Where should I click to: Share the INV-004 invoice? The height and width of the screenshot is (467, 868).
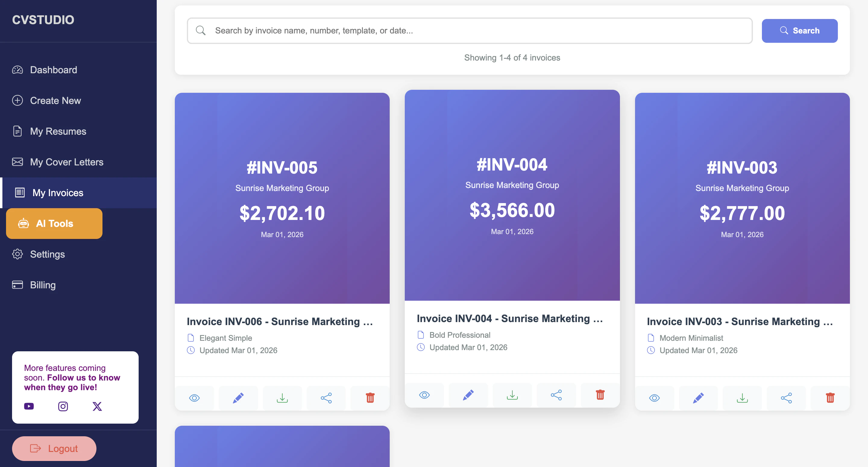[x=556, y=395]
